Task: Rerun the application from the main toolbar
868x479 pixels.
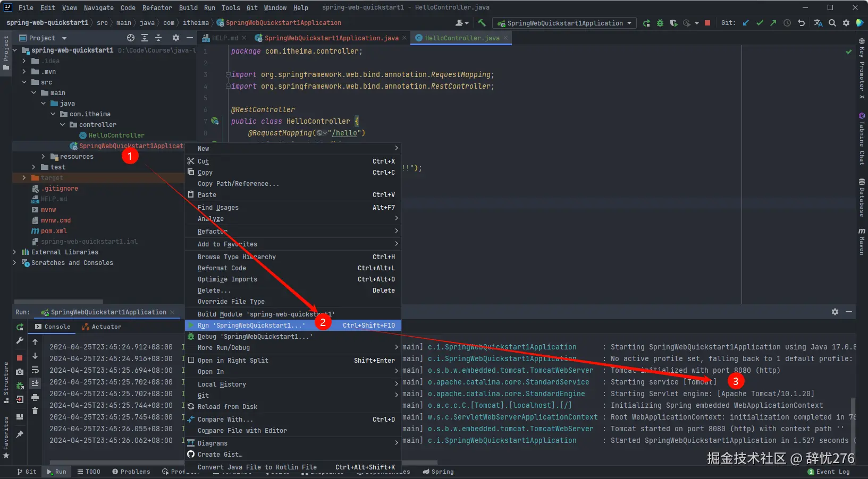Action: click(646, 23)
